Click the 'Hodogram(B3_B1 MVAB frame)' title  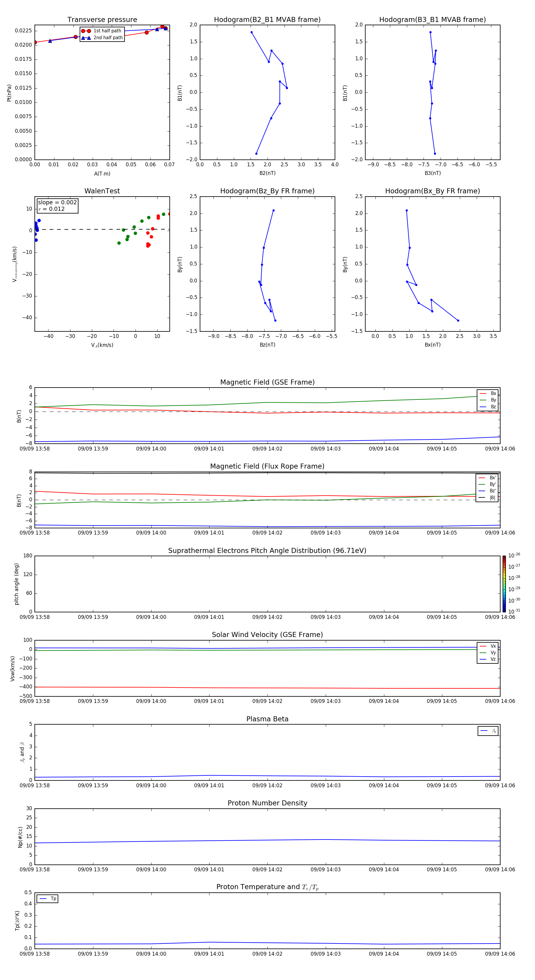(432, 20)
